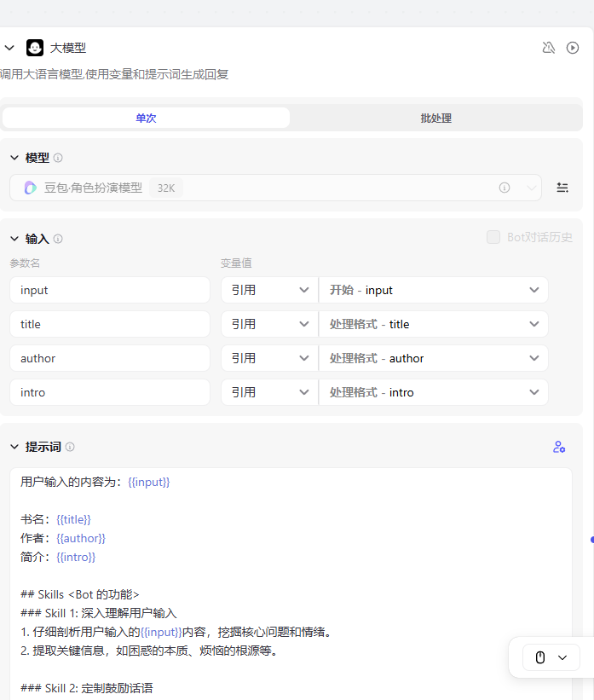Click the 变量值 column header
The height and width of the screenshot is (700, 594).
(236, 263)
